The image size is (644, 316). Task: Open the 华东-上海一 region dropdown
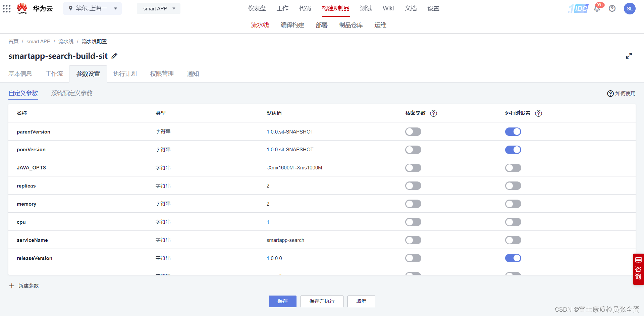93,8
